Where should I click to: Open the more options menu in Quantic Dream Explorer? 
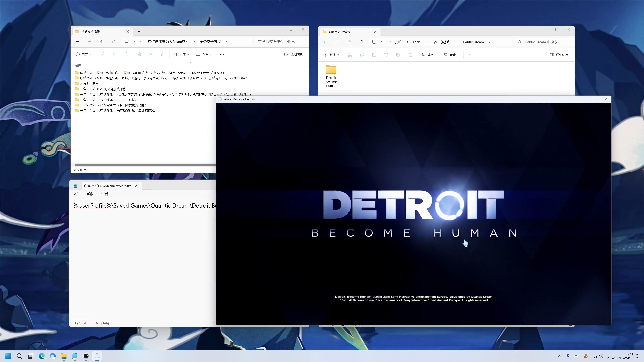tap(470, 55)
